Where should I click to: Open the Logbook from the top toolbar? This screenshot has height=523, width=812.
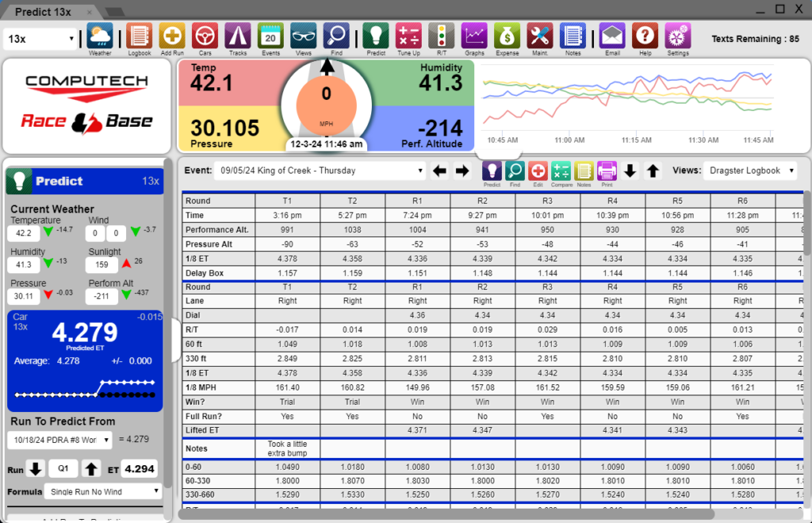click(140, 37)
